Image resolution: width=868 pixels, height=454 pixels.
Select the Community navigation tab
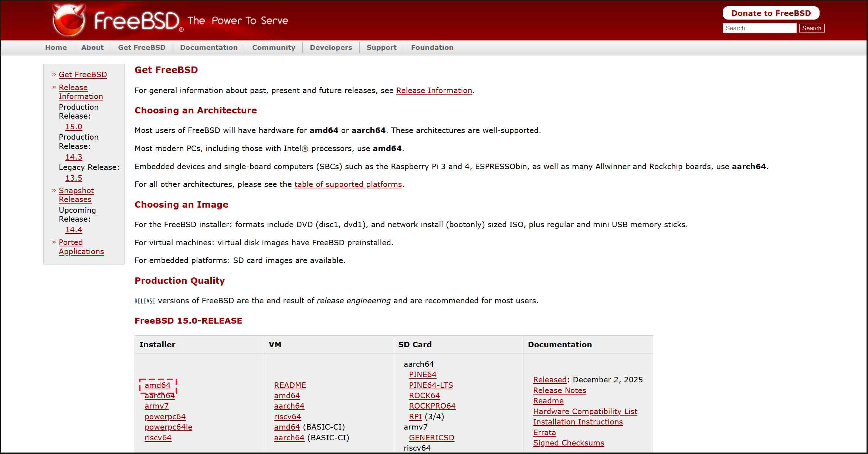click(x=274, y=47)
